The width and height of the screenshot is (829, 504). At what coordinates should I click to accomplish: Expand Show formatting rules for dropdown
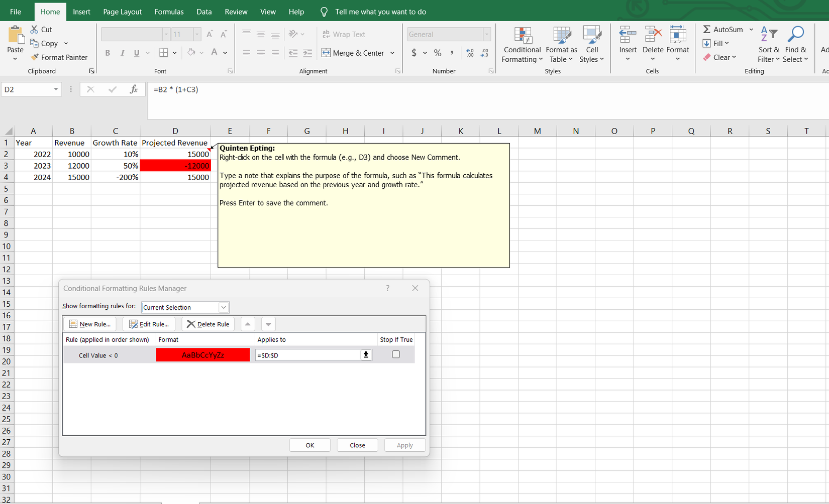(224, 307)
